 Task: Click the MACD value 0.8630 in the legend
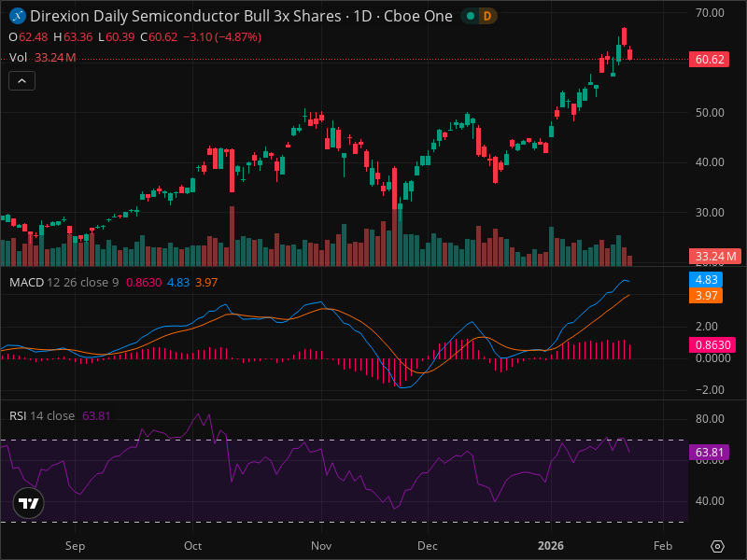point(144,283)
